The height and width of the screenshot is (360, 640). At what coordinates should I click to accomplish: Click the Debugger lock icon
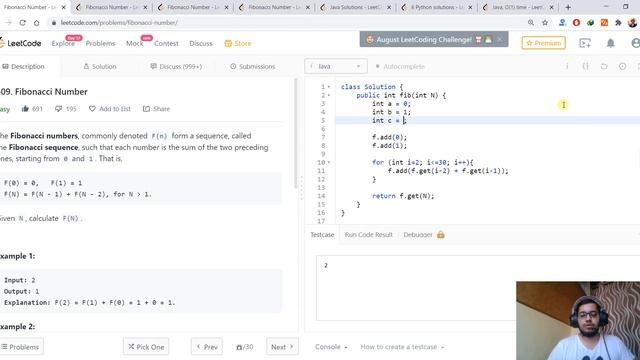[441, 234]
